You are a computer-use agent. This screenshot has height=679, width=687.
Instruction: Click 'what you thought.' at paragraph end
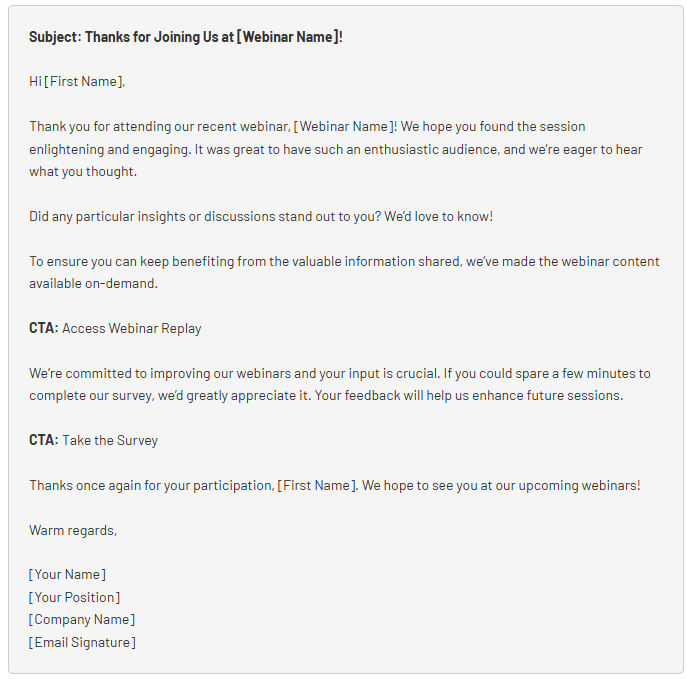tap(83, 171)
